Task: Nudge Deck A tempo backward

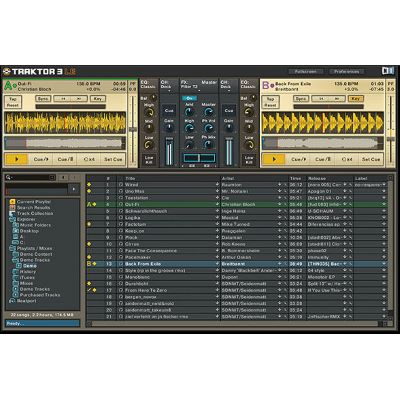Action: click(62, 99)
